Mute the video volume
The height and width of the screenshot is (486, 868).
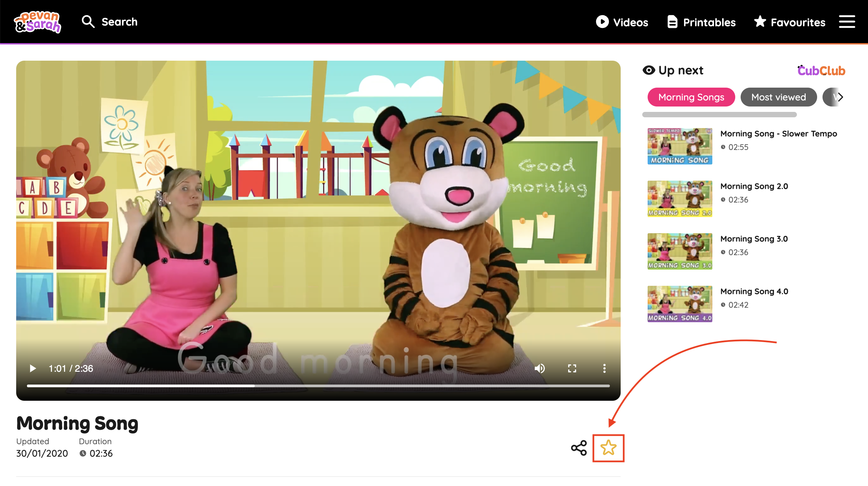pyautogui.click(x=540, y=368)
